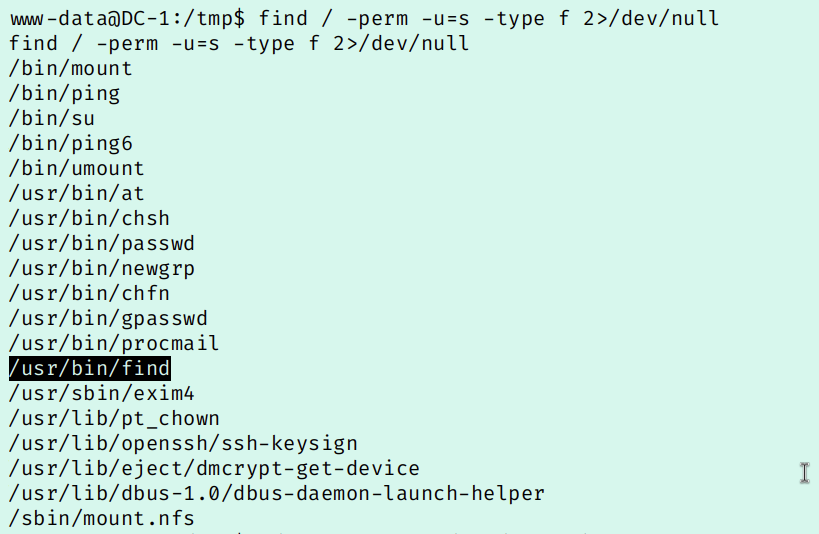Click the /usr/bin/chfn output line
This screenshot has width=819, height=534.
[x=90, y=294]
